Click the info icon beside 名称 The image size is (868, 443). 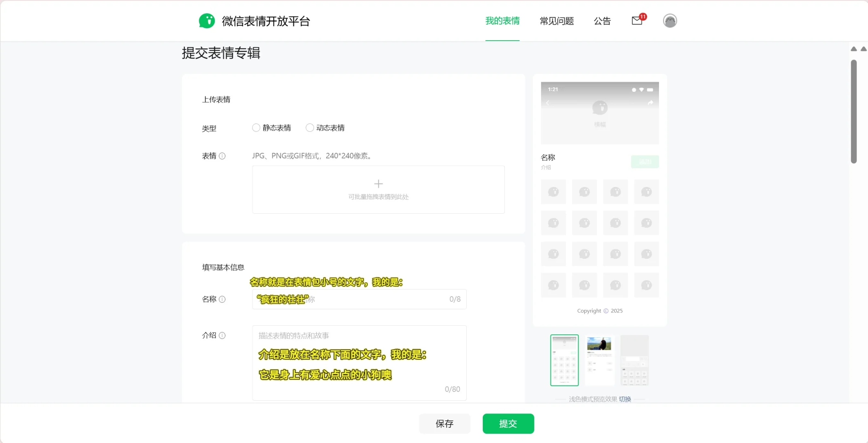point(223,299)
